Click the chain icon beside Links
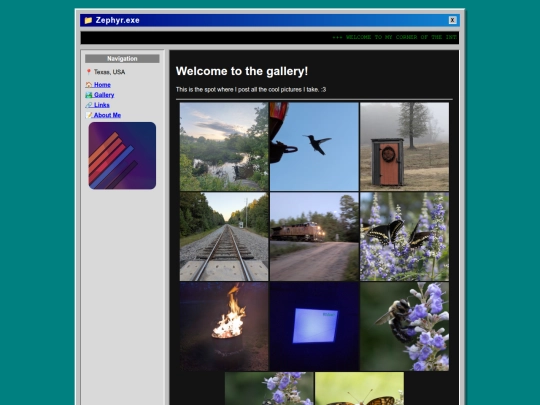Viewport: 540px width, 405px height. pos(89,105)
